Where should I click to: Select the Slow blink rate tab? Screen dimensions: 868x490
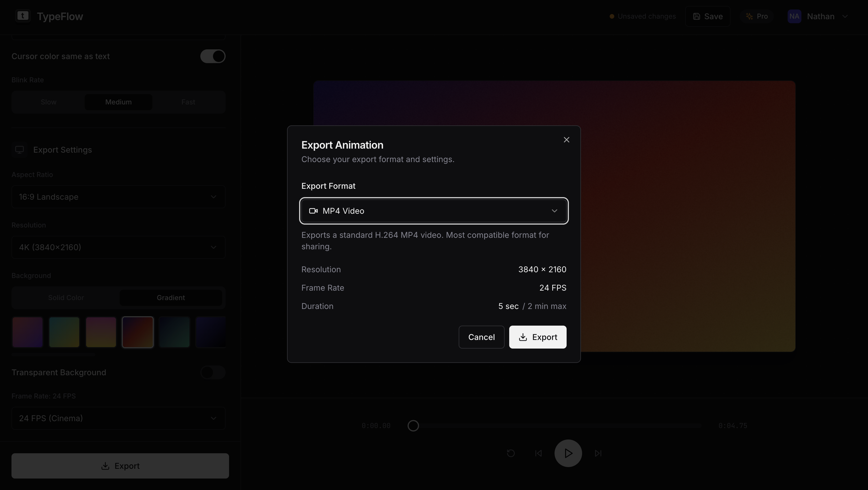49,102
